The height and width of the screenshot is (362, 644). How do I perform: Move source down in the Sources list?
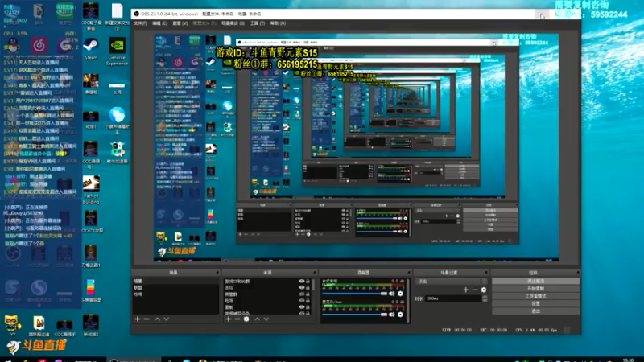click(266, 319)
